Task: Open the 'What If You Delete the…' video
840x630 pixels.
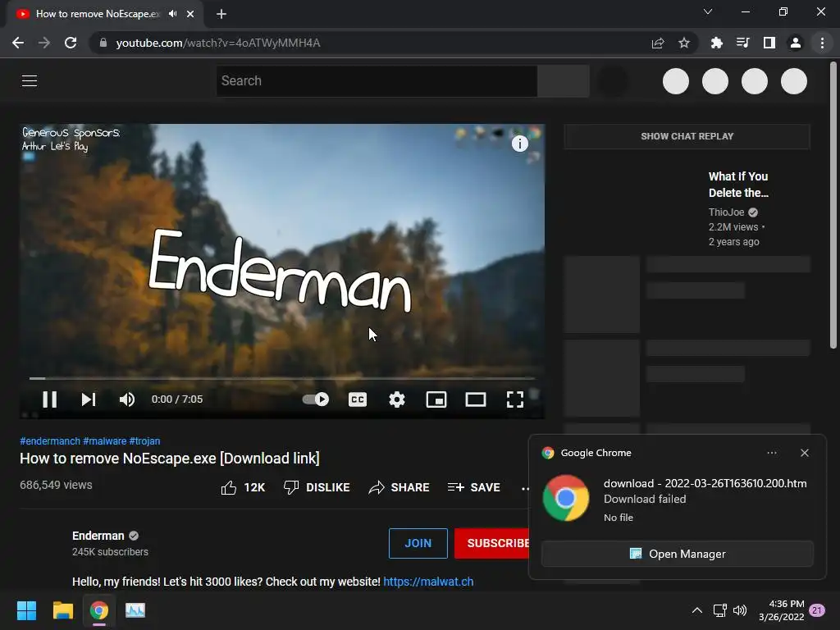Action: (x=738, y=185)
